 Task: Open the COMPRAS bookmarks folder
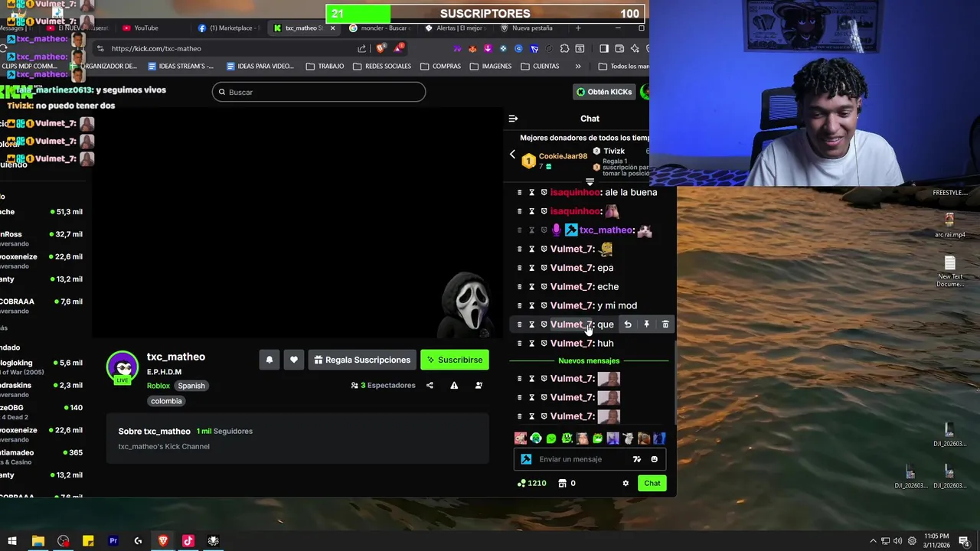(440, 67)
